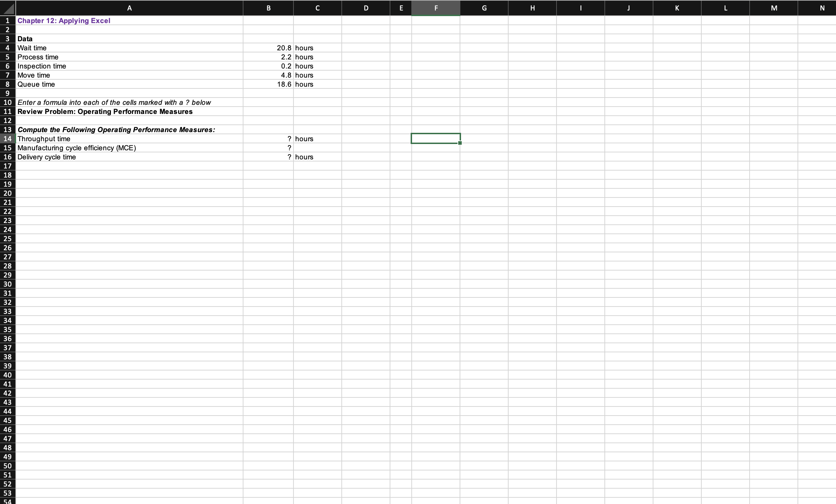Select row 30 header
This screenshot has height=504, width=836.
point(8,284)
